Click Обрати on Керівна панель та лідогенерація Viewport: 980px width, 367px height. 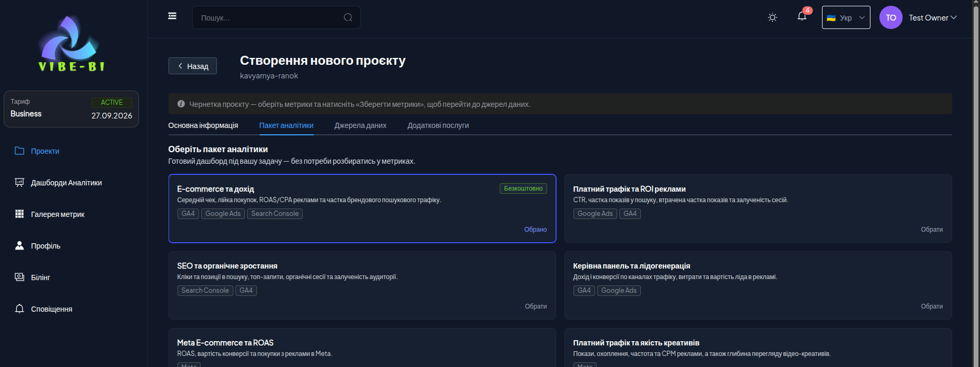click(x=932, y=306)
